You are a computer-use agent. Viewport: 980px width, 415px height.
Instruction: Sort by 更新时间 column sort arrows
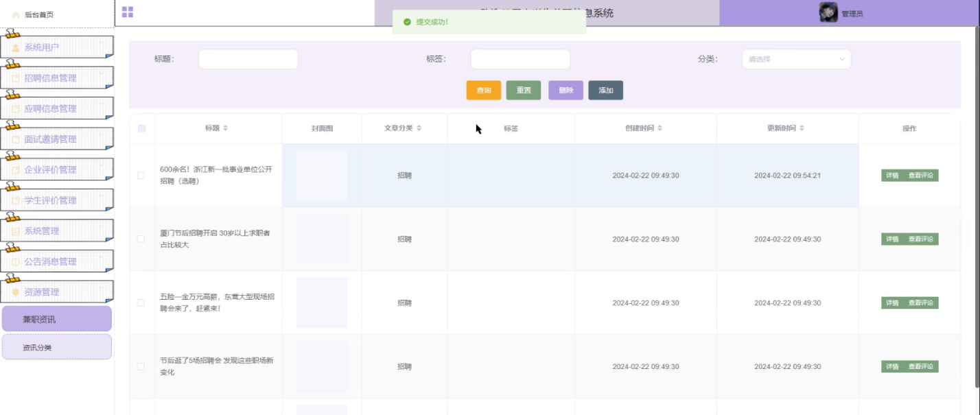pyautogui.click(x=802, y=128)
